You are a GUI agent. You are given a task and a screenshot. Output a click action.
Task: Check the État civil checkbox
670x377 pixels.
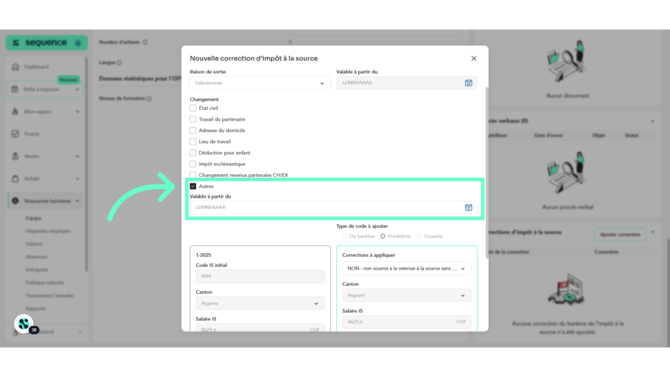coord(193,108)
